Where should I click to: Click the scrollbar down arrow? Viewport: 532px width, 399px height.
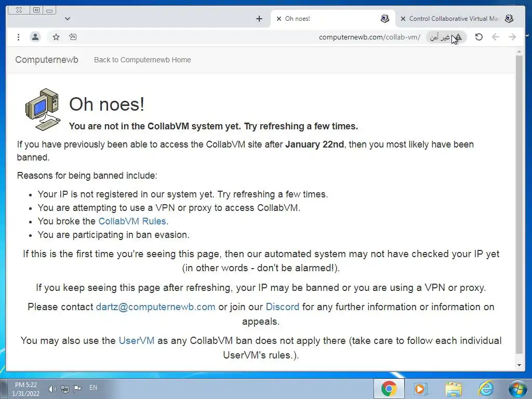click(x=519, y=365)
